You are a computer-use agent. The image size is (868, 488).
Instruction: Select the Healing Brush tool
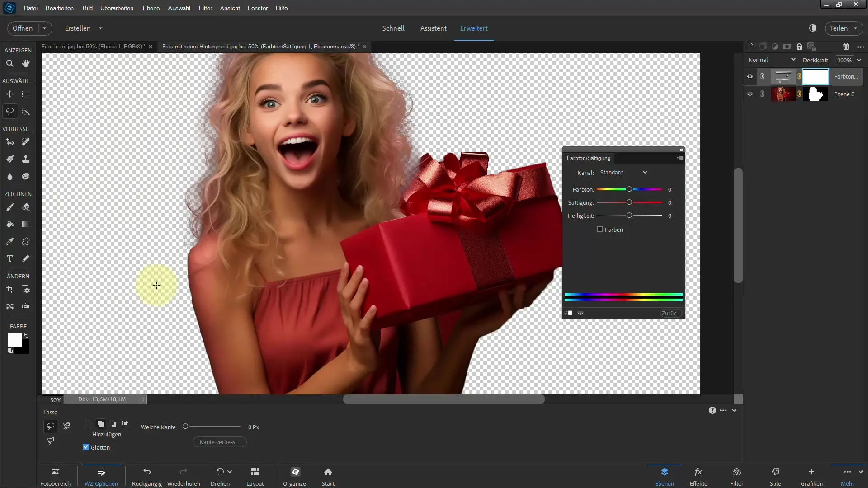point(25,142)
